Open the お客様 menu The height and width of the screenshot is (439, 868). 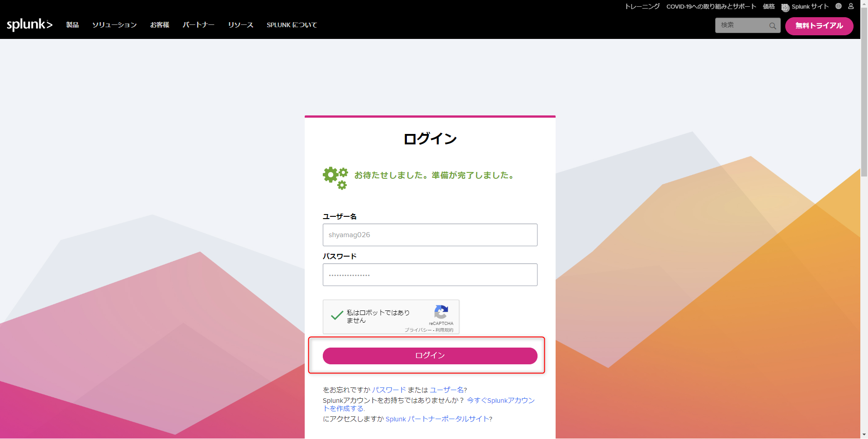[x=160, y=25]
